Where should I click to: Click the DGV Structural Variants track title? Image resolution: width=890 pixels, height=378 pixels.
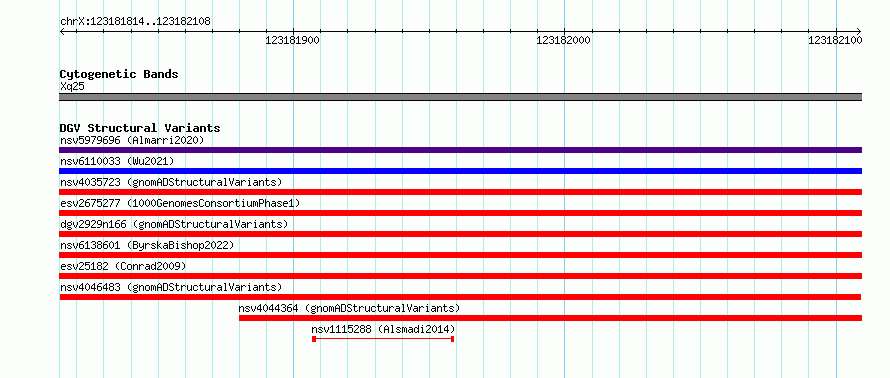140,128
